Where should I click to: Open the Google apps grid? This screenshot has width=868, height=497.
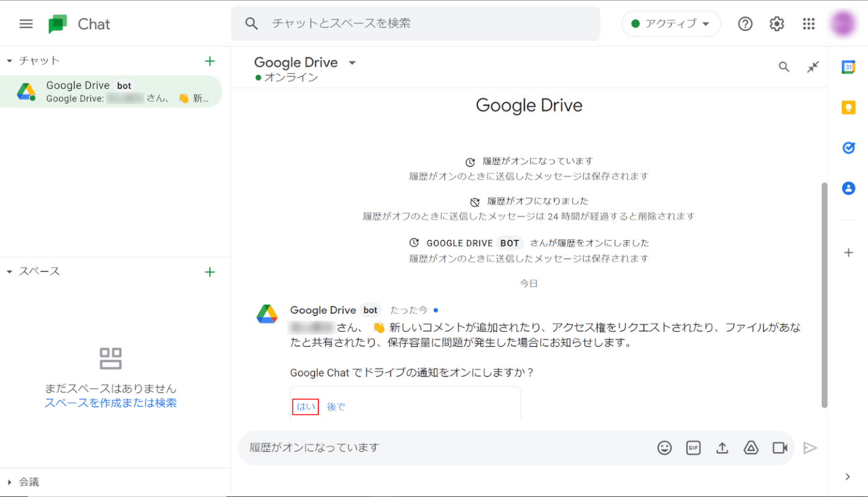coord(808,24)
